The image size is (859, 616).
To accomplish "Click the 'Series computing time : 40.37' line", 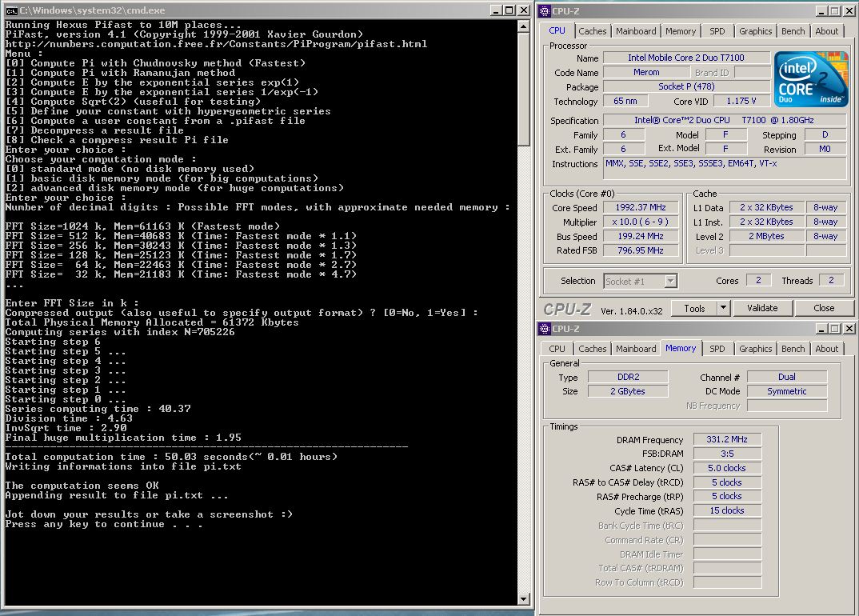I will (98, 409).
